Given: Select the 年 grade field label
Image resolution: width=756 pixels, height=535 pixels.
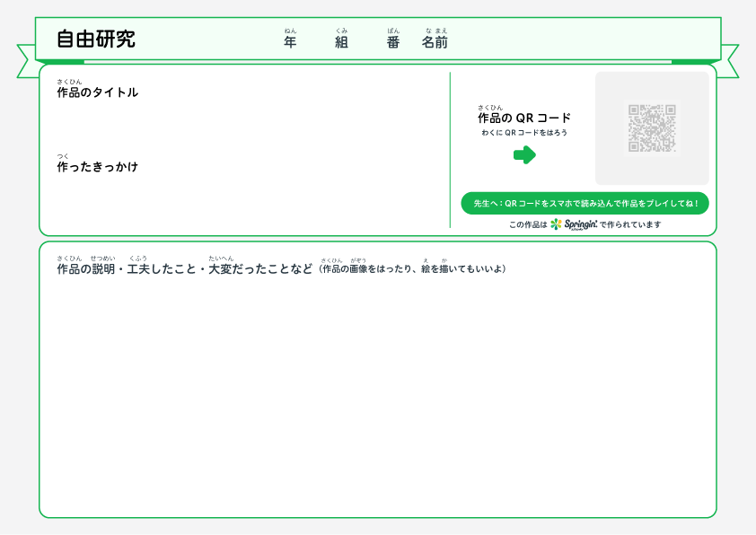Looking at the screenshot, I should (x=289, y=41).
